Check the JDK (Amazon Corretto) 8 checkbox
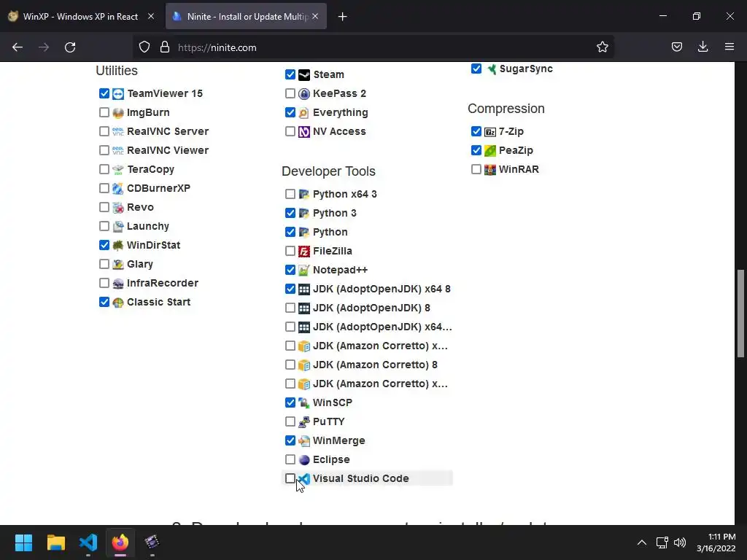The width and height of the screenshot is (747, 560). click(290, 365)
